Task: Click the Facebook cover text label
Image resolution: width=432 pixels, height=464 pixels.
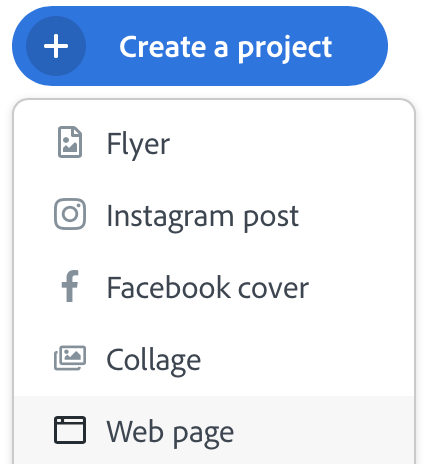Action: pos(208,287)
